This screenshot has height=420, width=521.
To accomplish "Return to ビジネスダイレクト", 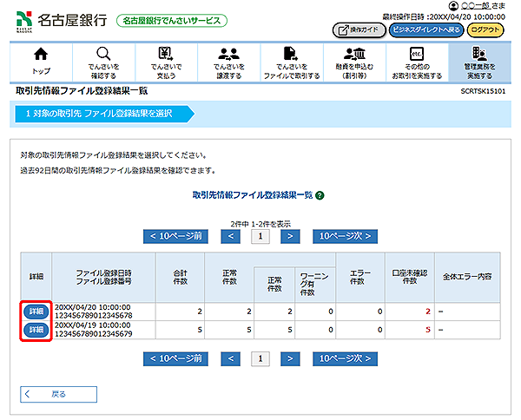I will click(x=425, y=30).
